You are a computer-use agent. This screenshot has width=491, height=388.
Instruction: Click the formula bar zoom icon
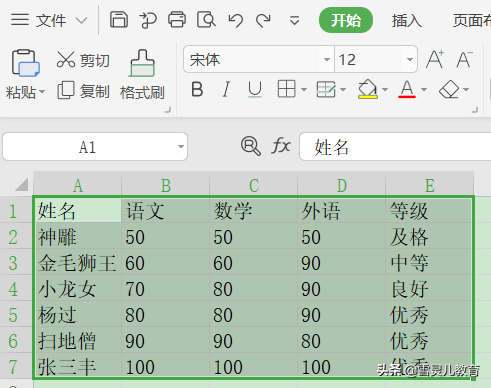coord(250,146)
